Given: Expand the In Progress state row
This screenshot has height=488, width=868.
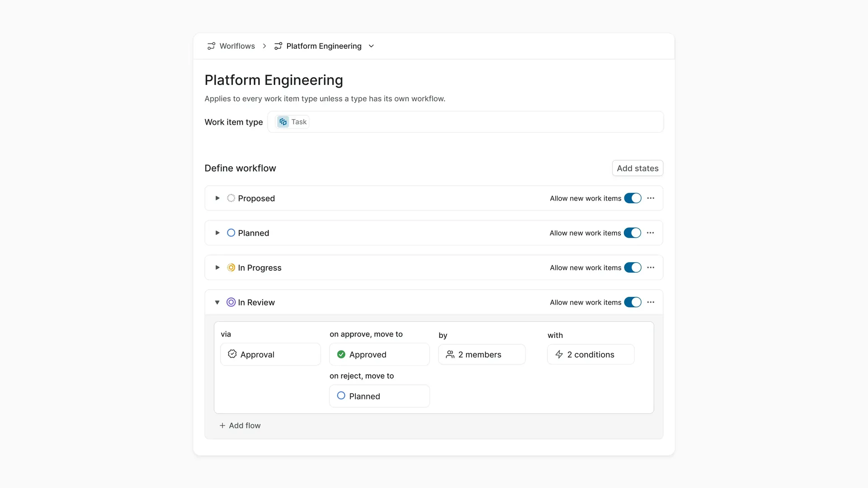Looking at the screenshot, I should coord(217,267).
